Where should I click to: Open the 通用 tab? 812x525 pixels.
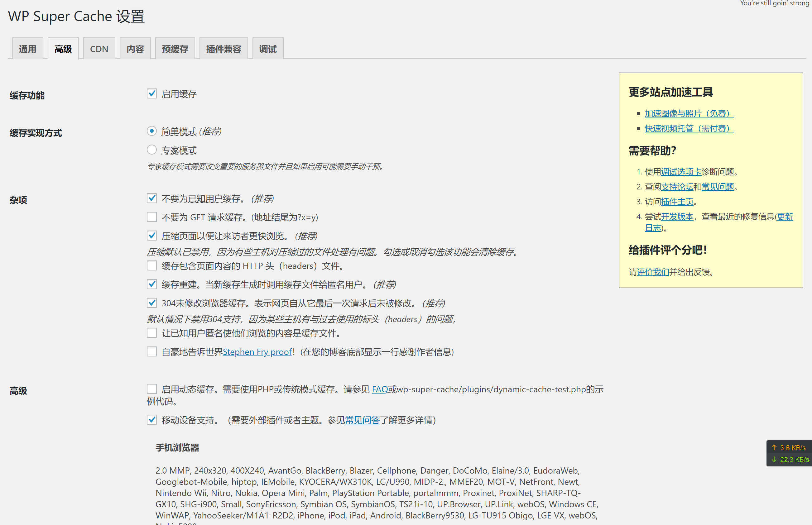click(27, 49)
